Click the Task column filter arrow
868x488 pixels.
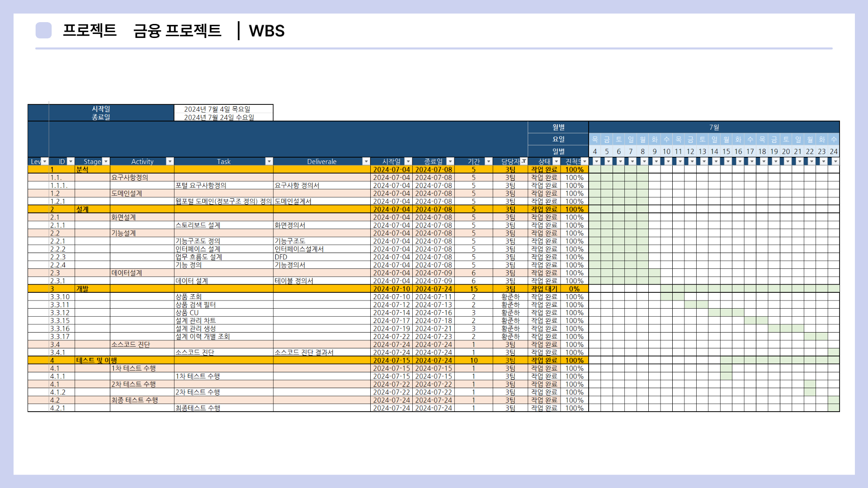click(x=269, y=161)
